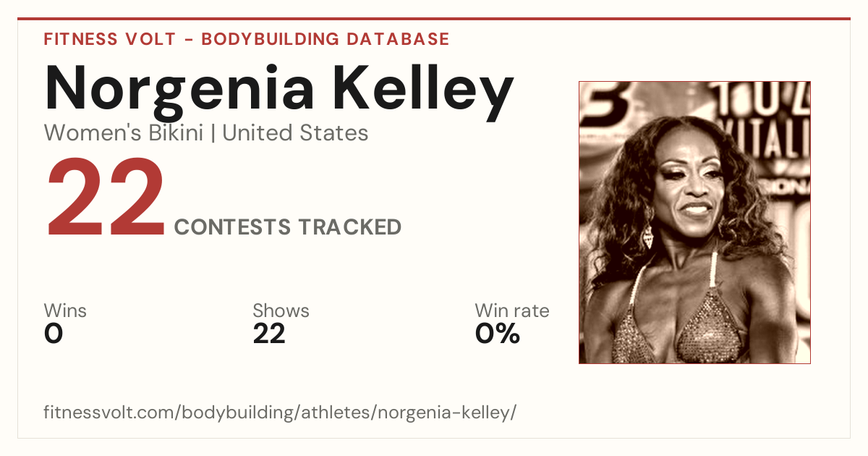
Task: Select the Norgenia Kelley name heading
Action: (279, 89)
